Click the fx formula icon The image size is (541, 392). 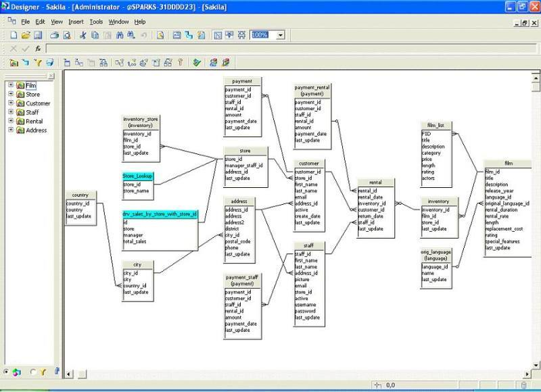(38, 49)
